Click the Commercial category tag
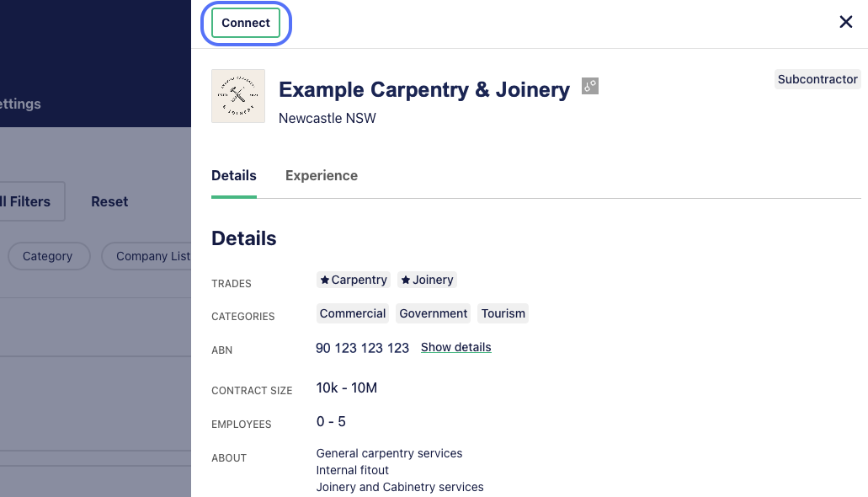The width and height of the screenshot is (868, 497). click(353, 313)
